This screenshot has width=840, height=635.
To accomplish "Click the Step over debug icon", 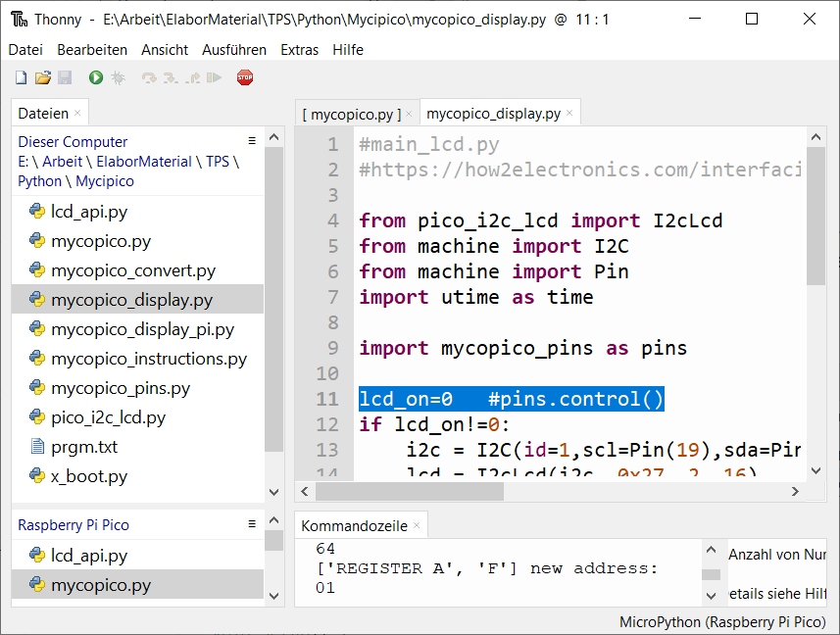I will pyautogui.click(x=149, y=77).
